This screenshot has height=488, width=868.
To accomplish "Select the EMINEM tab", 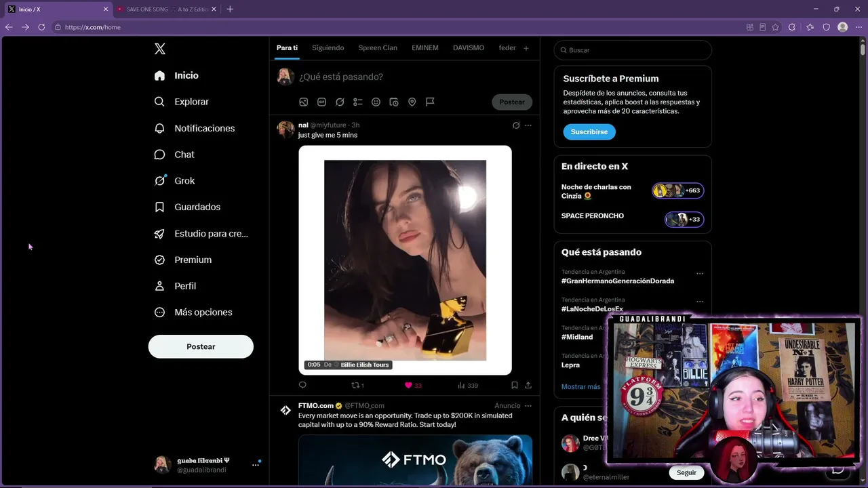I will pos(425,48).
